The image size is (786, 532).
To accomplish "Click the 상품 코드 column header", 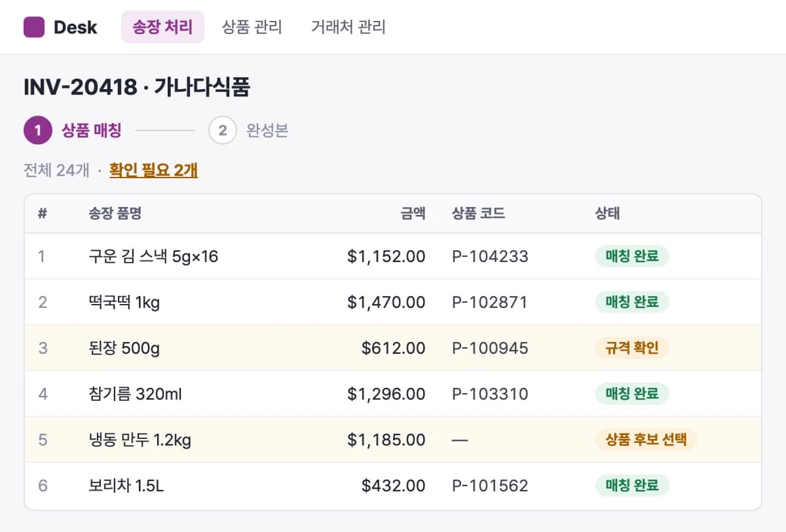I will (x=478, y=214).
